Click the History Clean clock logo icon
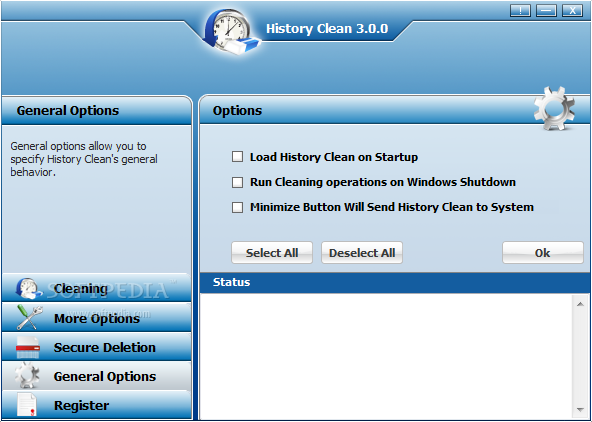This screenshot has width=592, height=422. (231, 32)
